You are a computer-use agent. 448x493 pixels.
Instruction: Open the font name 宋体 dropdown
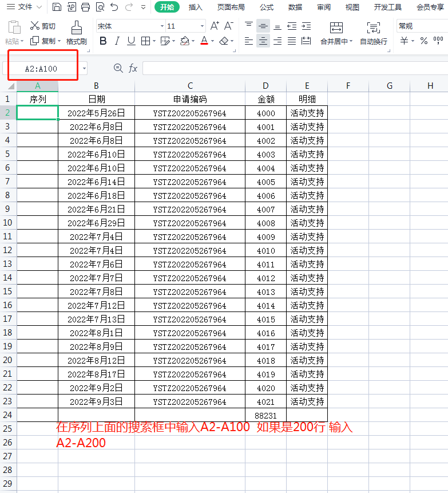point(162,26)
